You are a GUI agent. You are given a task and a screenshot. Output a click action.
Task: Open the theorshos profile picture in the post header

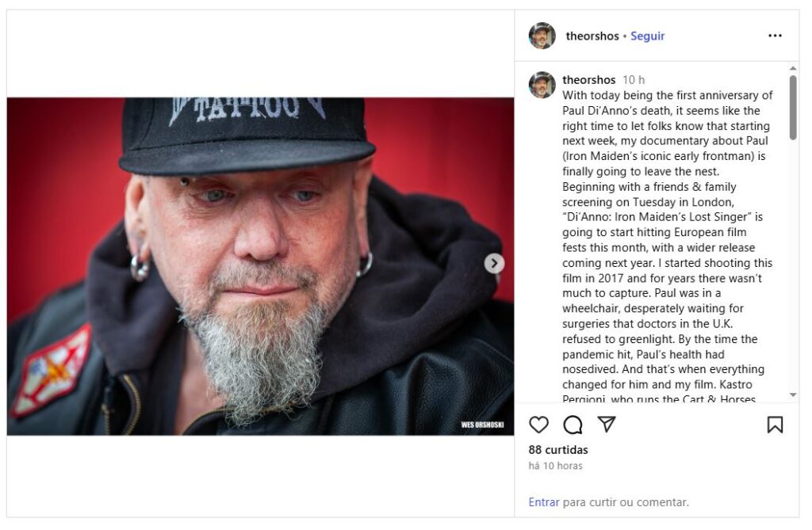coord(542,36)
